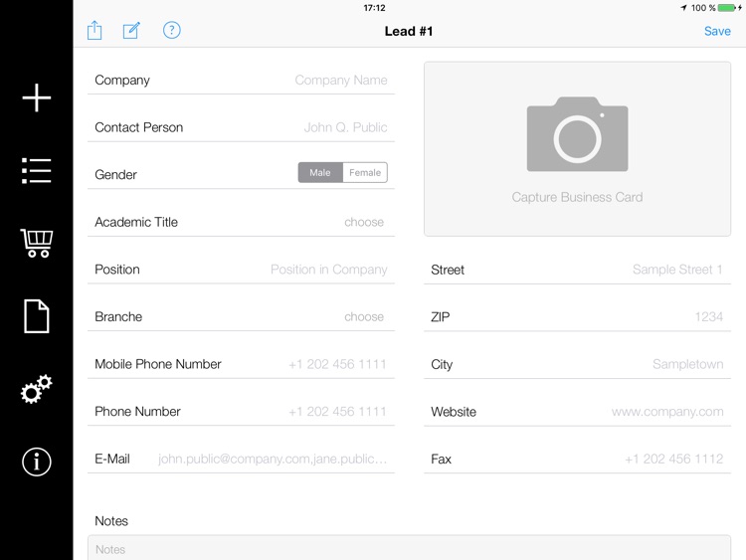Viewport: 746px width, 560px height.
Task: Focus the Fax number field
Action: tap(577, 460)
